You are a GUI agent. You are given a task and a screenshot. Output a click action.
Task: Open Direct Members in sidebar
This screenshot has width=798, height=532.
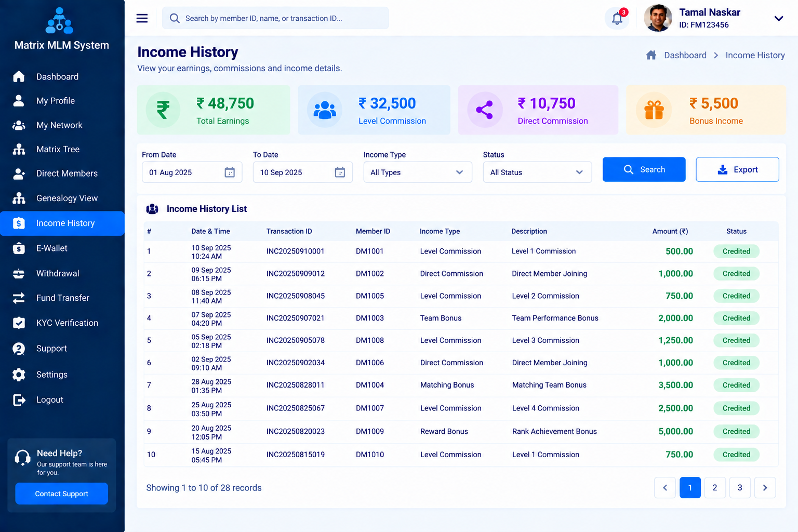pos(62,174)
